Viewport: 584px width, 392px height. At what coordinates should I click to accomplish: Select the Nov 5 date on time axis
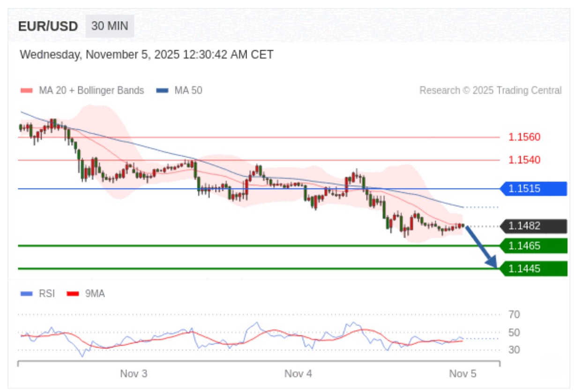[463, 374]
